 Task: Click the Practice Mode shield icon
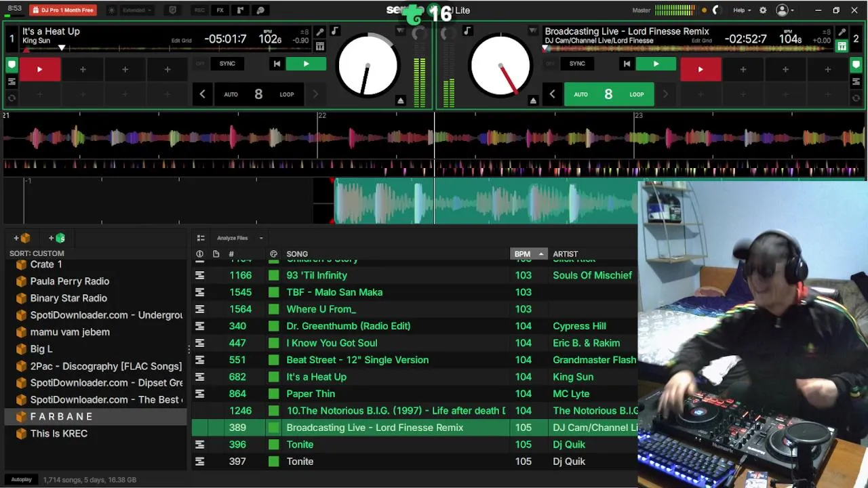[x=172, y=10]
